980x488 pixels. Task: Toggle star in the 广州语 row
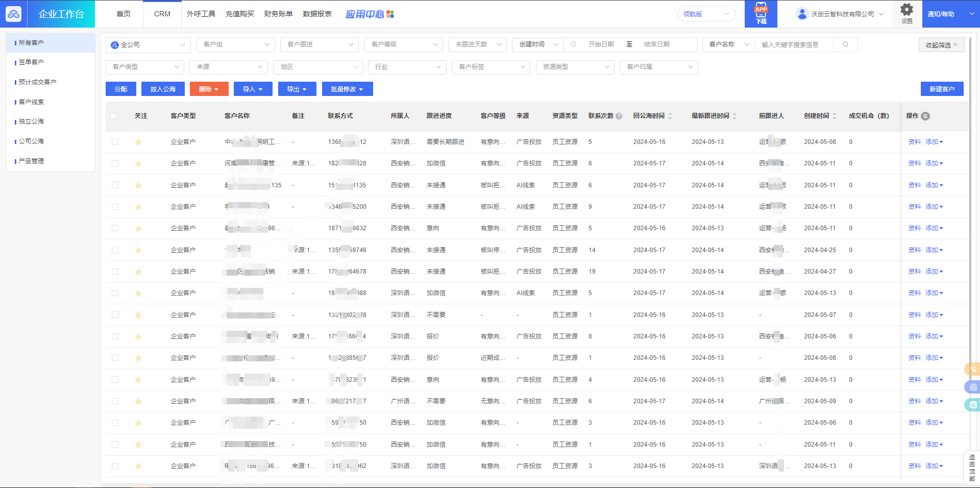(x=138, y=401)
